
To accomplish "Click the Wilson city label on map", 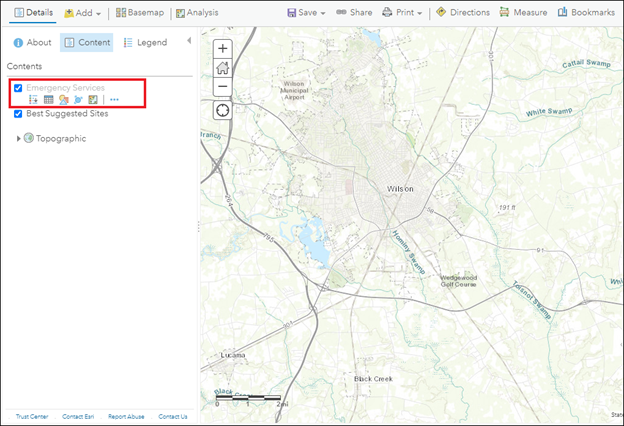I will pyautogui.click(x=400, y=189).
